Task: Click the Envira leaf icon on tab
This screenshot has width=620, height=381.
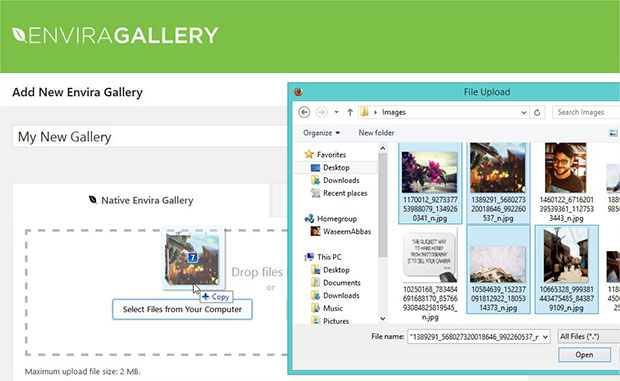Action: point(93,200)
